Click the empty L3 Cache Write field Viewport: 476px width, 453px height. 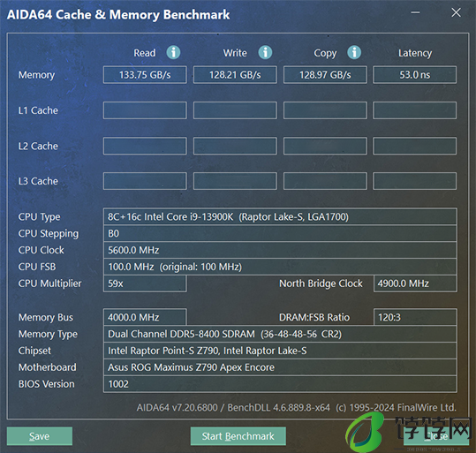coord(235,181)
